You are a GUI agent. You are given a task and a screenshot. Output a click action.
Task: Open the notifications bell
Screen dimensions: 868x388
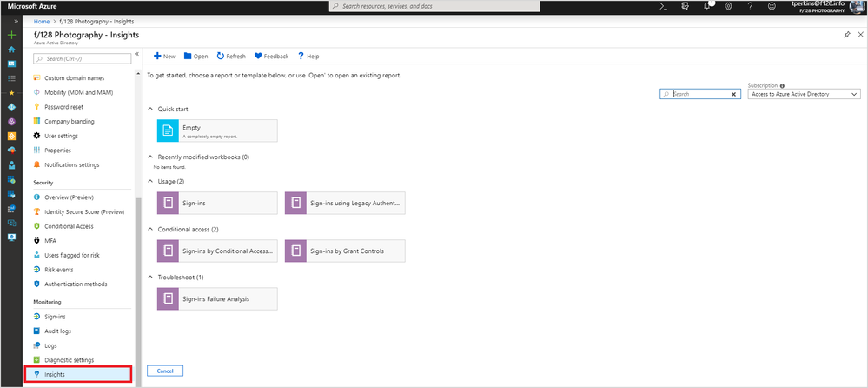tap(707, 7)
